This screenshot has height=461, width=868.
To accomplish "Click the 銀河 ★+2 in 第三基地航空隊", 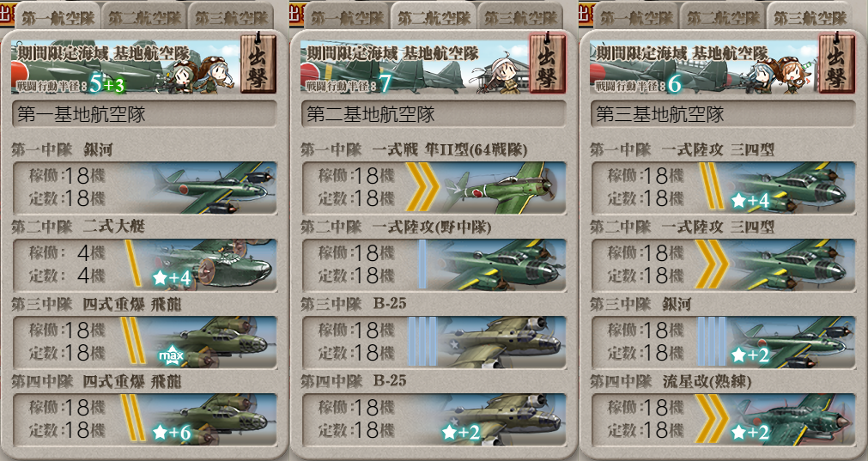I will 723,342.
